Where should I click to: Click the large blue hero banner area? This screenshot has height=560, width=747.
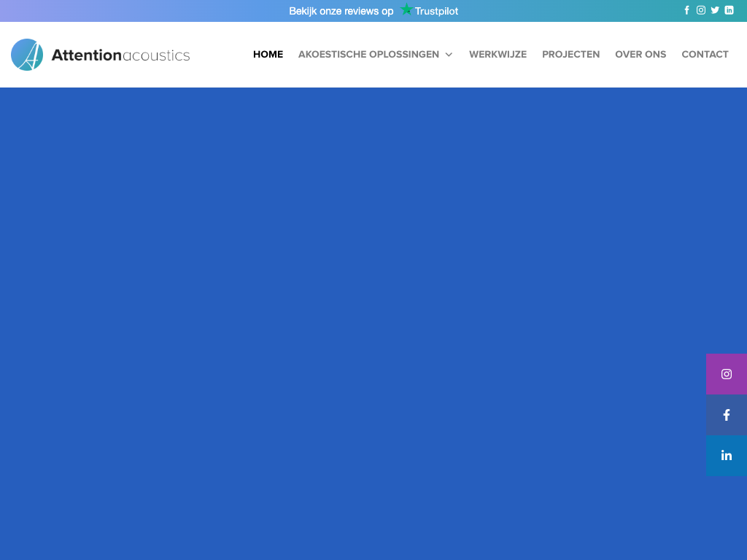350,306
